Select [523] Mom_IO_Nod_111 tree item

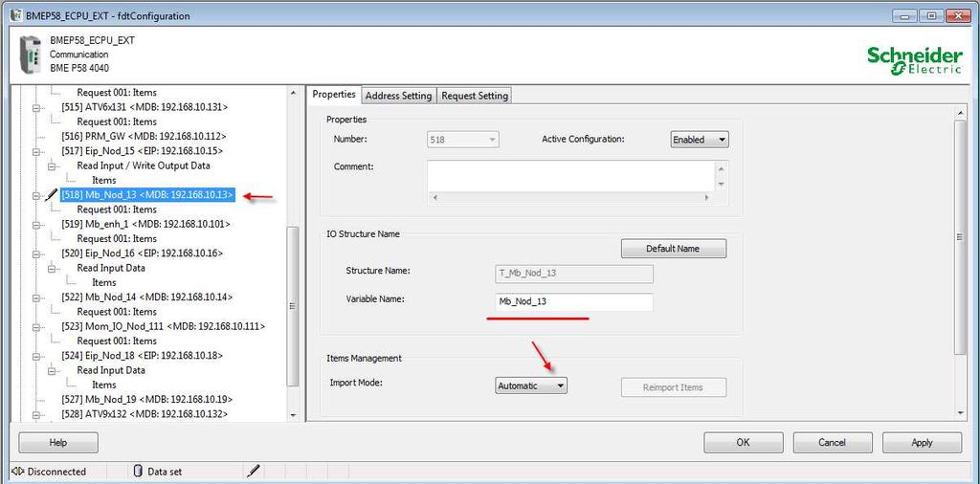point(163,326)
